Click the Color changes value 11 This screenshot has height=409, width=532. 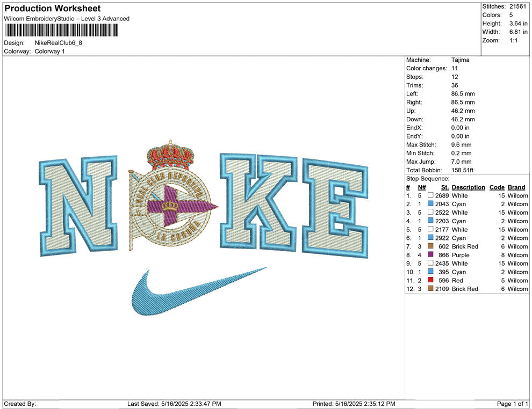pos(455,68)
